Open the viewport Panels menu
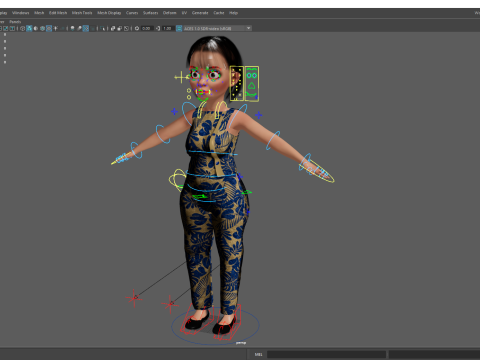Image resolution: width=480 pixels, height=360 pixels. coord(15,22)
